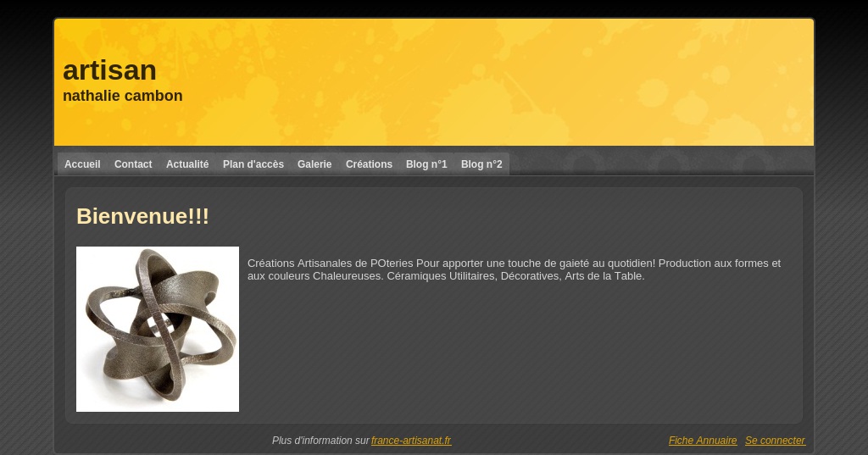
Task: Open the Fiche Annuaire link
Action: (703, 441)
